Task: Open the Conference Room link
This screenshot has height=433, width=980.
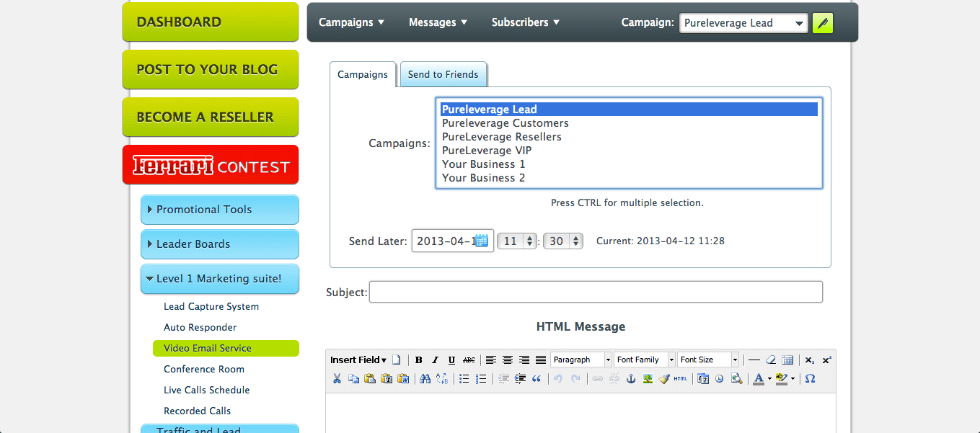Action: [x=204, y=369]
